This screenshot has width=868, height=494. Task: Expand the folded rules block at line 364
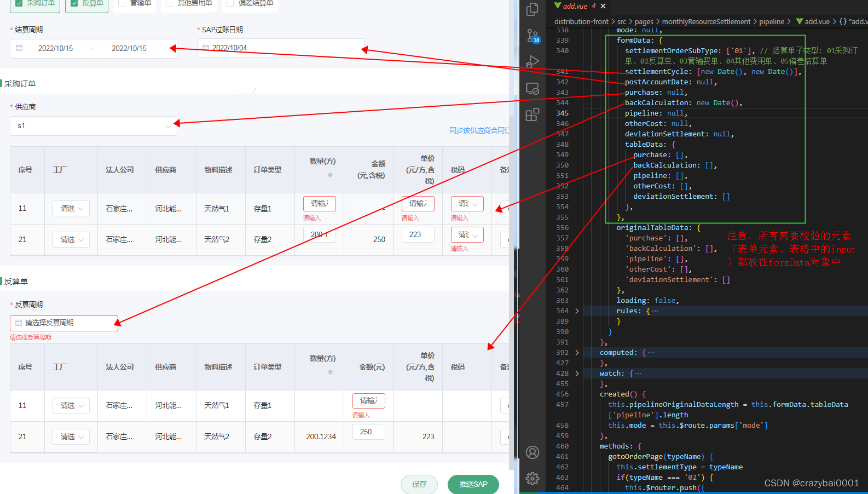click(577, 311)
